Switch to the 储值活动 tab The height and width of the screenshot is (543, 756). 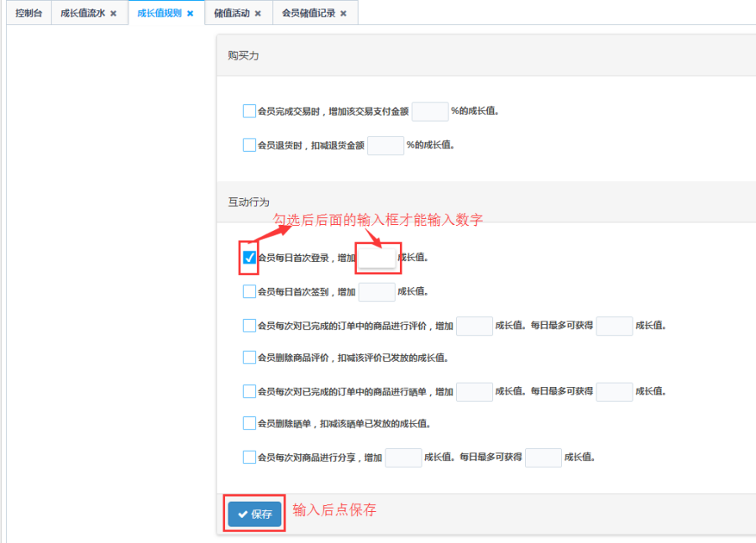pos(230,13)
